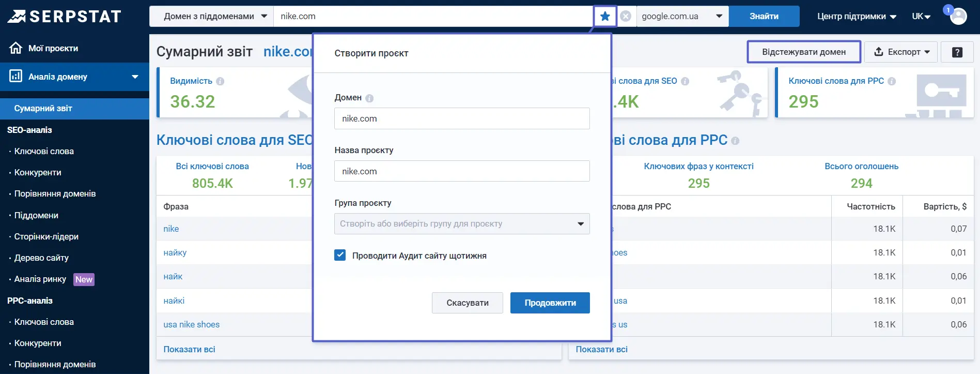
Task: Click the Показати всі link under PPC table
Action: tap(601, 350)
